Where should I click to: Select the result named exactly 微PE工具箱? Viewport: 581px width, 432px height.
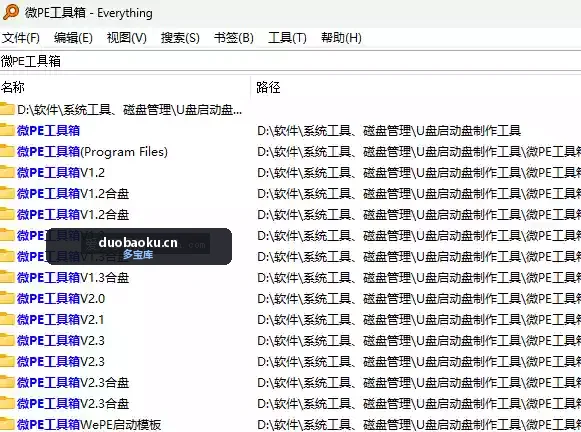pyautogui.click(x=48, y=130)
